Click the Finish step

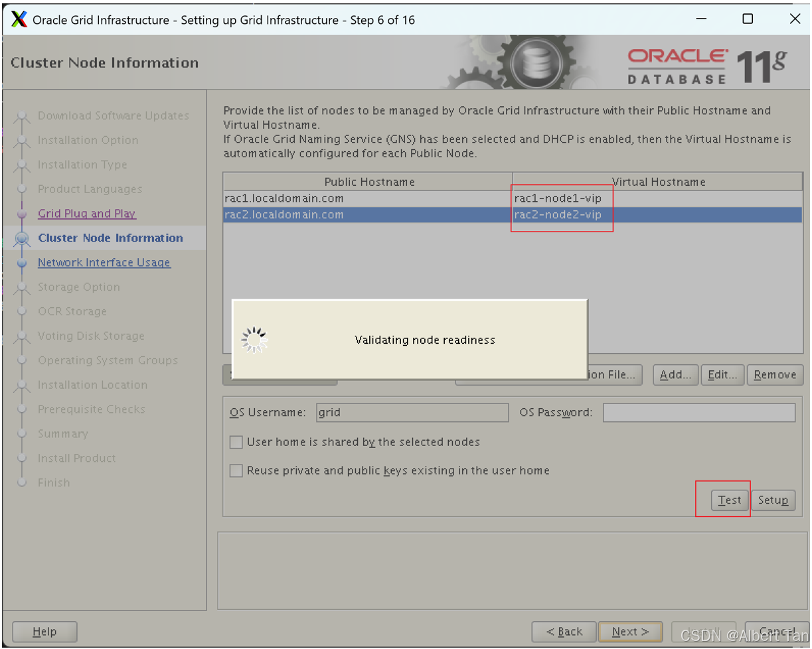point(54,483)
